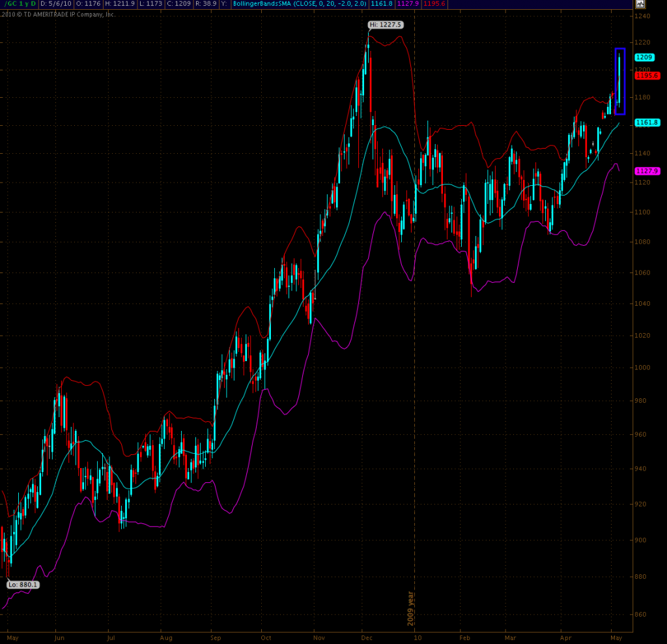667x644 pixels.
Task: Click the red 1195.6 upper band tag
Action: click(x=647, y=76)
